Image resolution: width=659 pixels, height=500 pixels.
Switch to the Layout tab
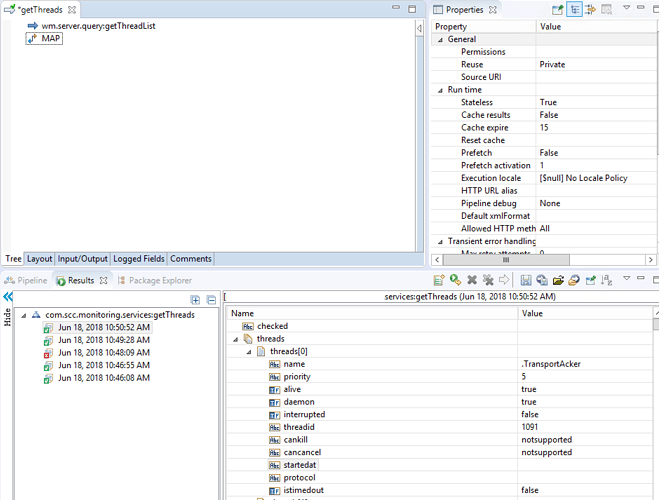[40, 259]
